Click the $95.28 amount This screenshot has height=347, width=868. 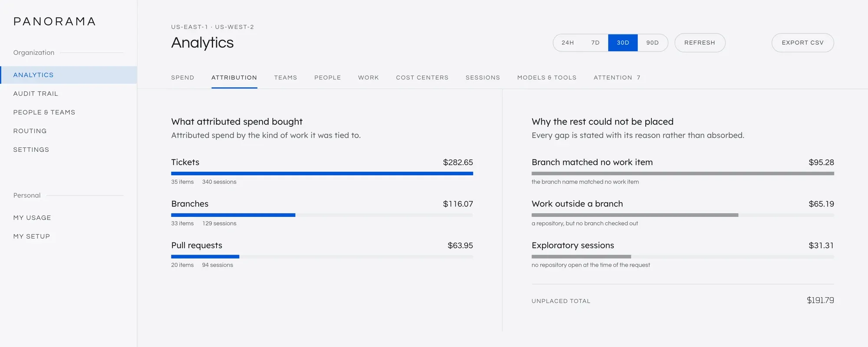[821, 162]
